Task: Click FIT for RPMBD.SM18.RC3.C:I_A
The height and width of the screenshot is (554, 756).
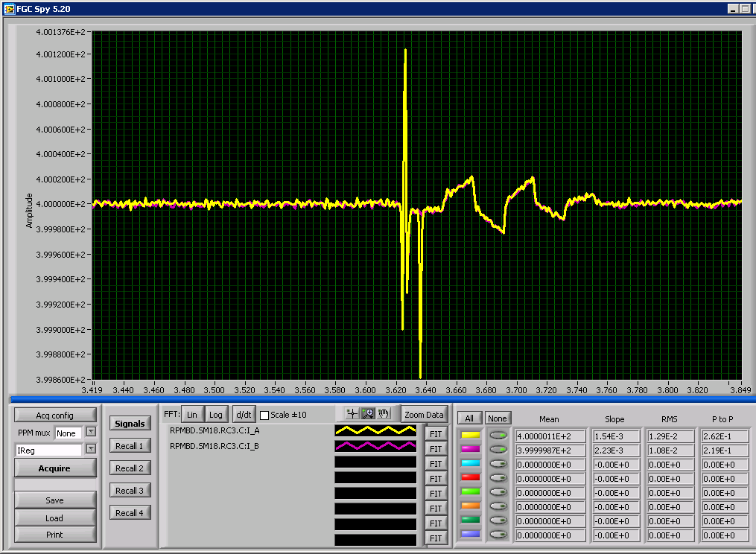Action: point(436,434)
